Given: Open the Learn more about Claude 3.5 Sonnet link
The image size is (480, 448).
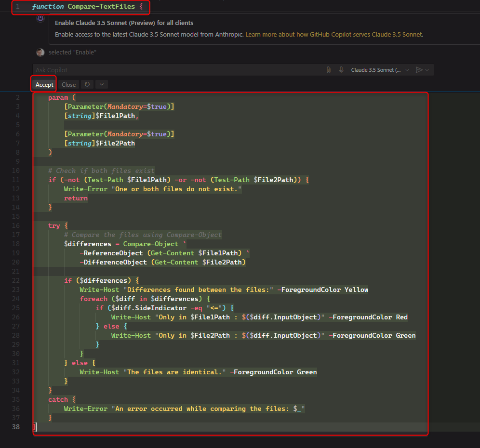Looking at the screenshot, I should 334,35.
